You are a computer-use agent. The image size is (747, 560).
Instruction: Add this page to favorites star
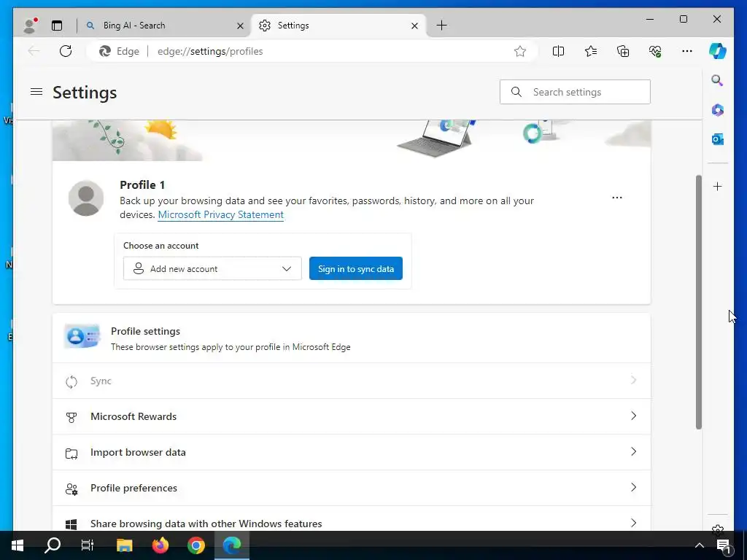click(x=519, y=51)
